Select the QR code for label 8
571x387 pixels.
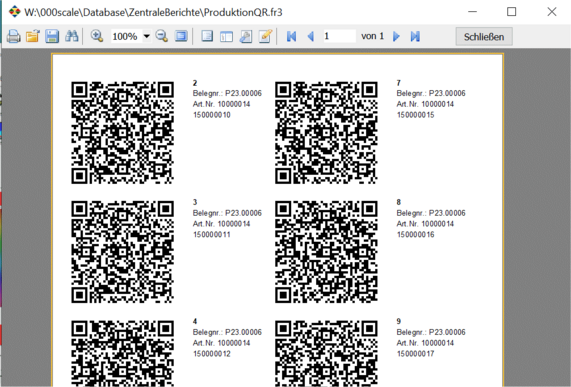[x=326, y=252]
